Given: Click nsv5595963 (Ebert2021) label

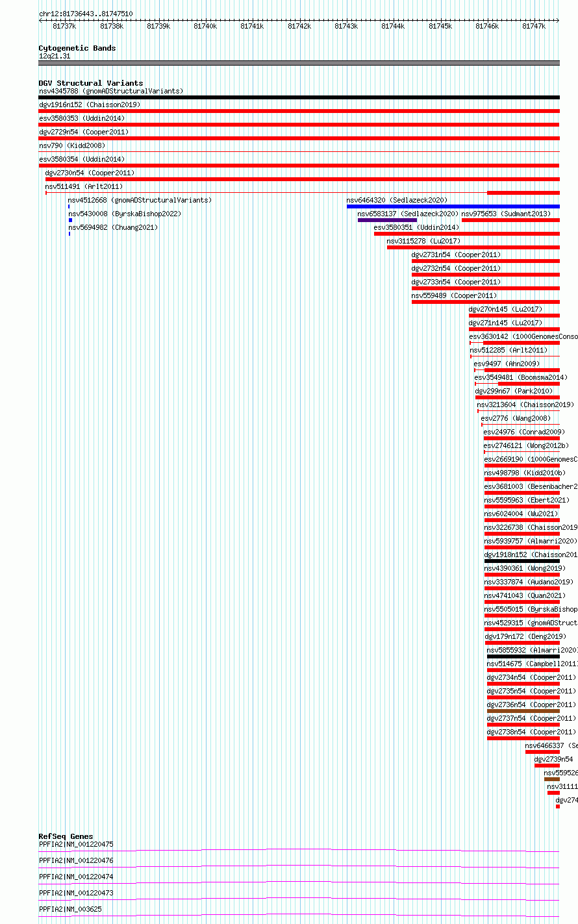Looking at the screenshot, I should pyautogui.click(x=527, y=500).
